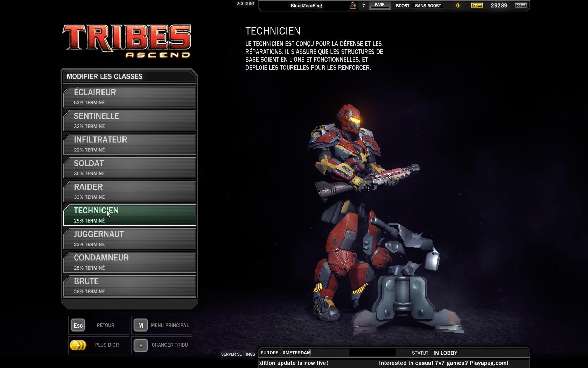Image resolution: width=588 pixels, height=368 pixels.
Task: Click 30% terminé under Soldat
Action: [x=89, y=173]
